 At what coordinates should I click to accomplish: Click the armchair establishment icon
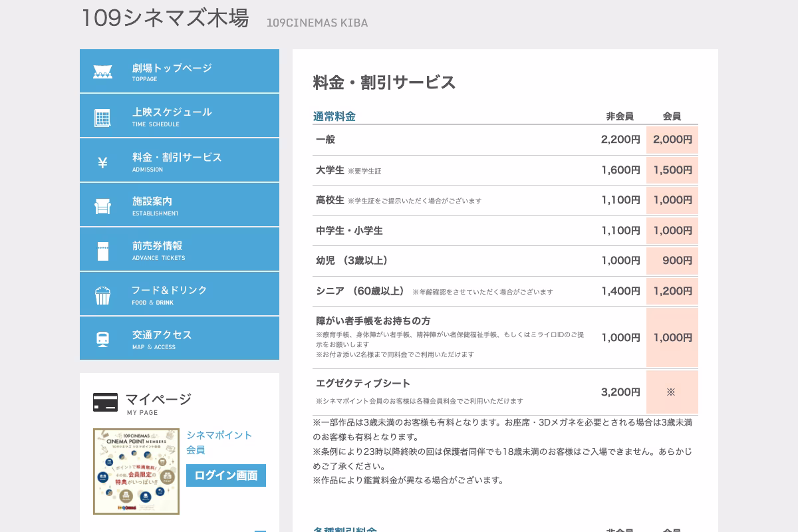pos(102,207)
